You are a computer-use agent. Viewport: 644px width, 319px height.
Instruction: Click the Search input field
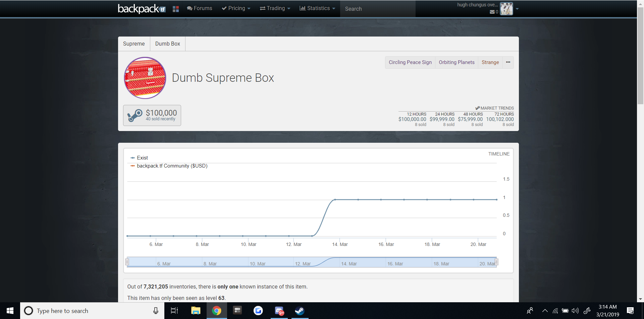(378, 9)
